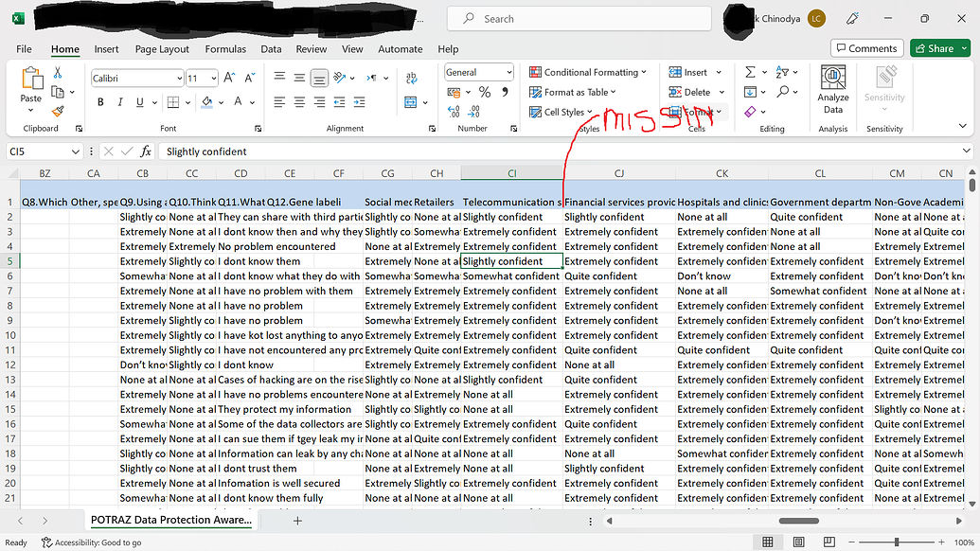Select the Format Painter icon
Screen dimensions: 980x551
tap(57, 112)
